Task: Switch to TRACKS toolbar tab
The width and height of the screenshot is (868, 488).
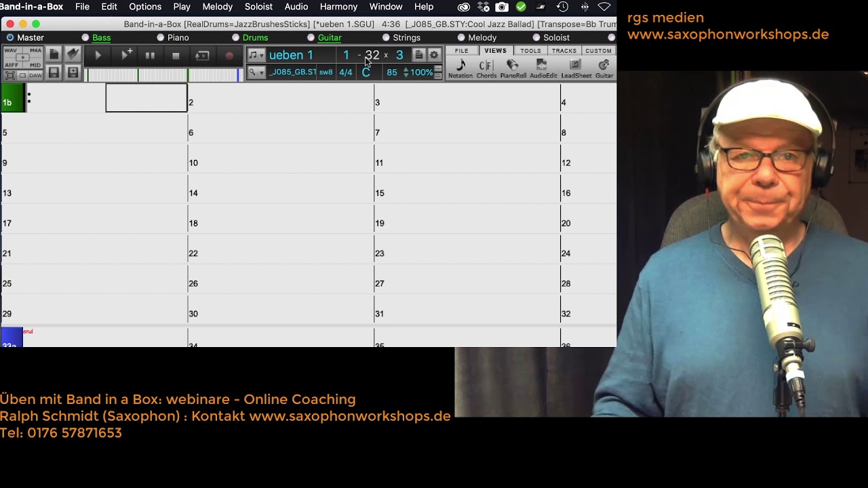Action: tap(564, 51)
